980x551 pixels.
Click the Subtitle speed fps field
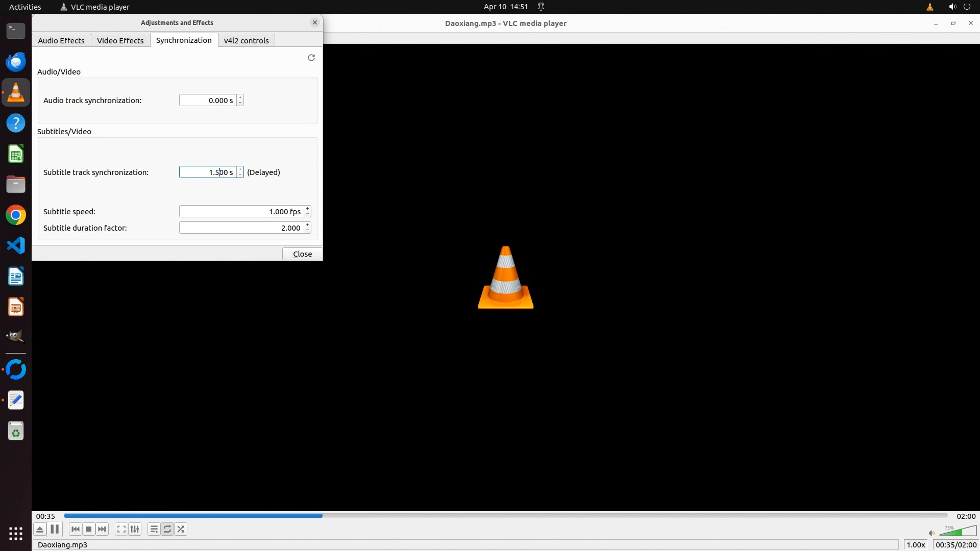[241, 211]
